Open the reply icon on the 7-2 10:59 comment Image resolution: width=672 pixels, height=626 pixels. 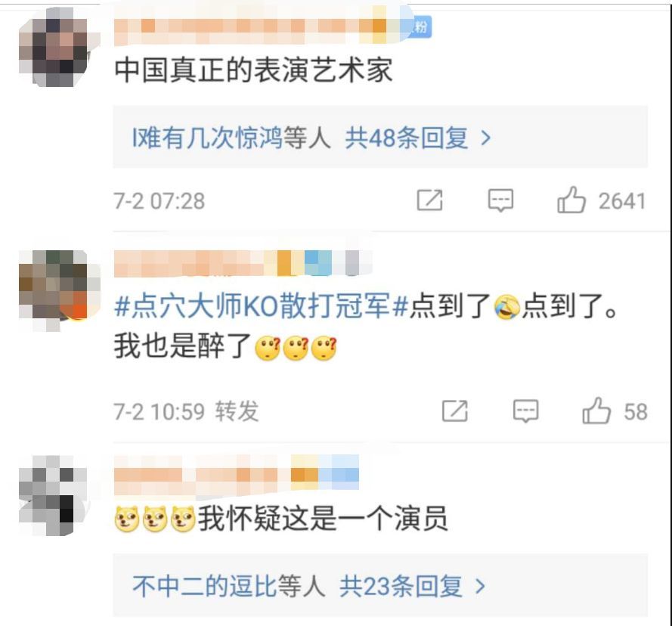click(x=526, y=411)
